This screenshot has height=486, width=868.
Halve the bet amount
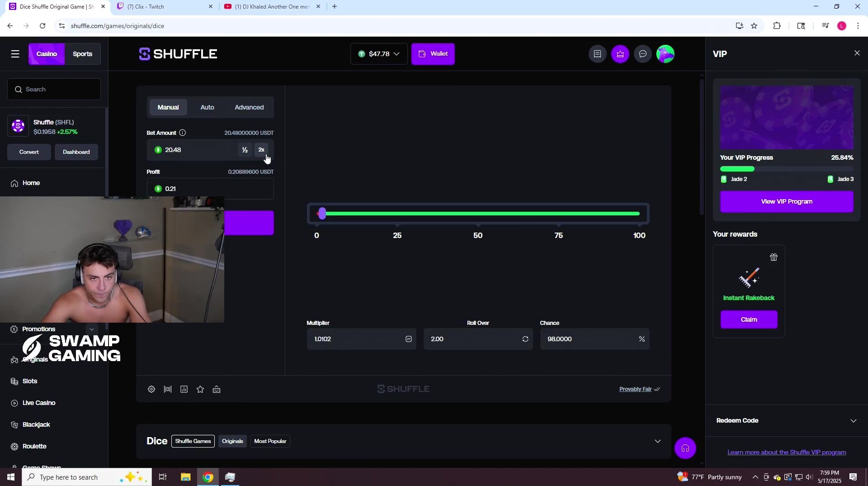coord(245,150)
